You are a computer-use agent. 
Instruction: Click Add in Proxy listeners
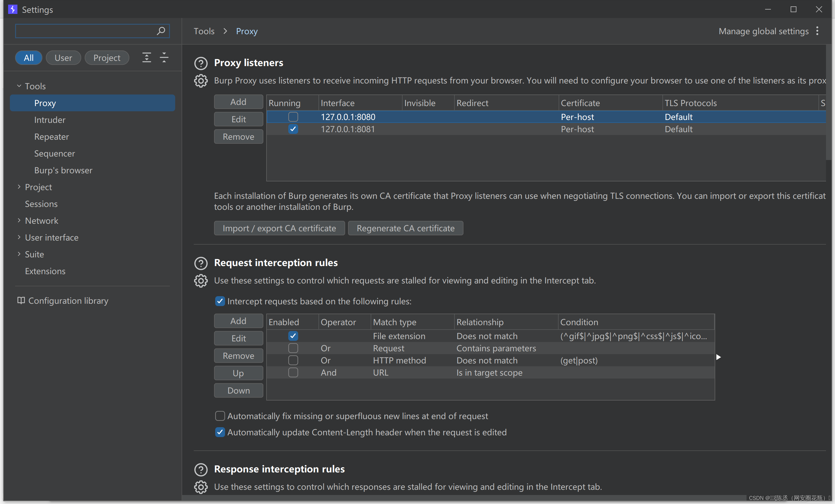pos(239,102)
